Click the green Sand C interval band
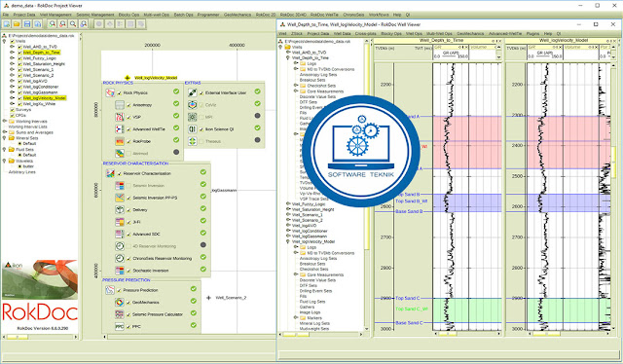The width and height of the screenshot is (623, 364). [467, 310]
